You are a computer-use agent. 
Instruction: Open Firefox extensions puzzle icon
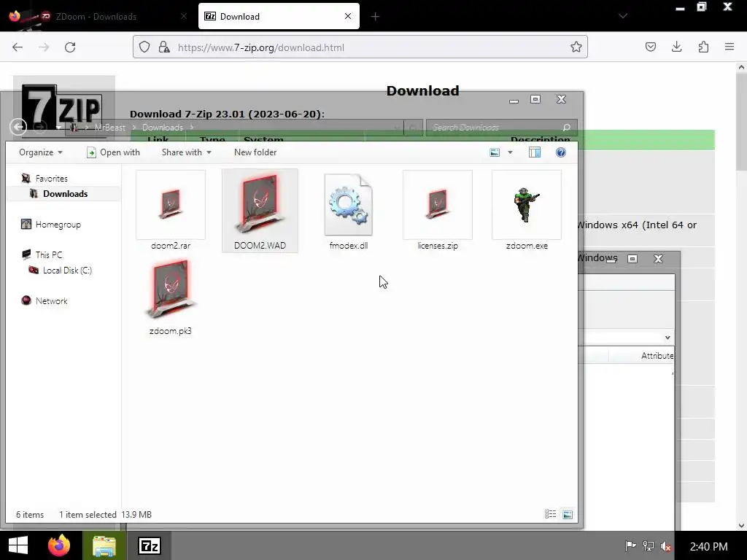click(x=703, y=47)
